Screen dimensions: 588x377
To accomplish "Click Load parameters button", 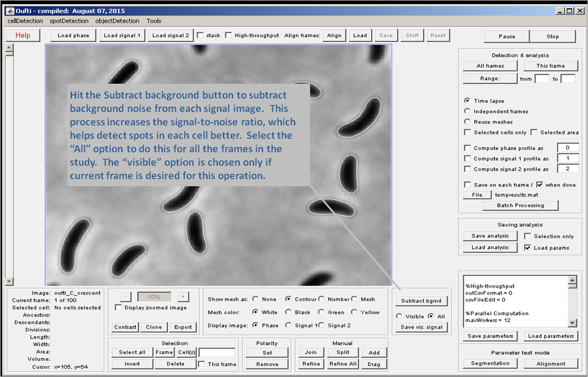I will 550,336.
